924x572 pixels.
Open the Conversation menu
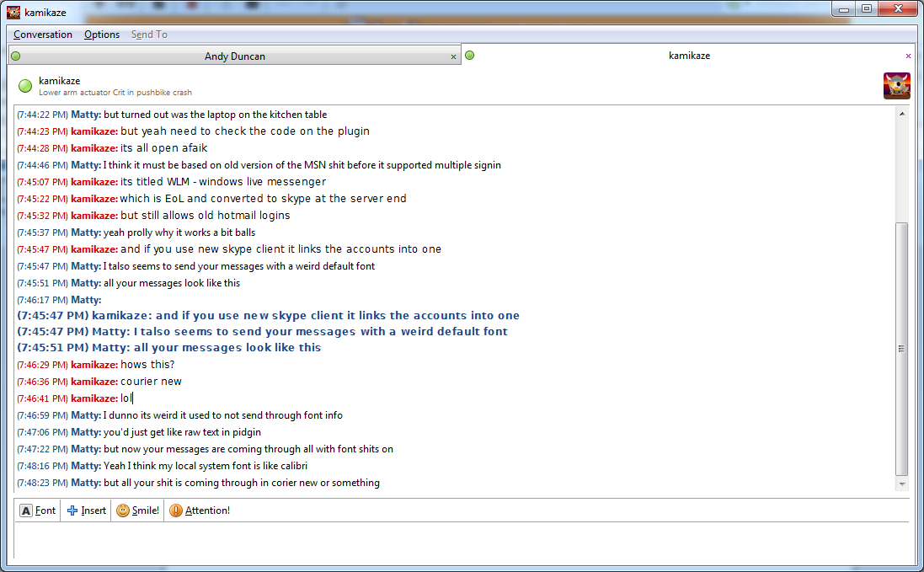point(42,35)
